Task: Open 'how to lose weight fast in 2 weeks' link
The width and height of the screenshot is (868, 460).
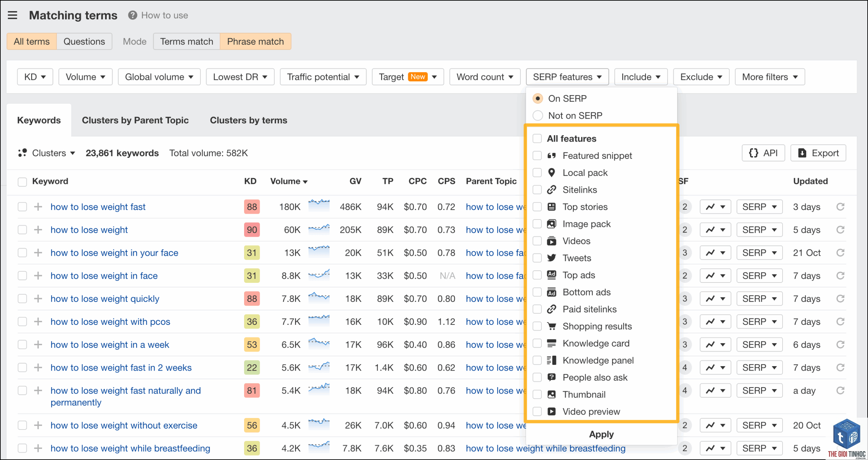Action: [x=121, y=368]
